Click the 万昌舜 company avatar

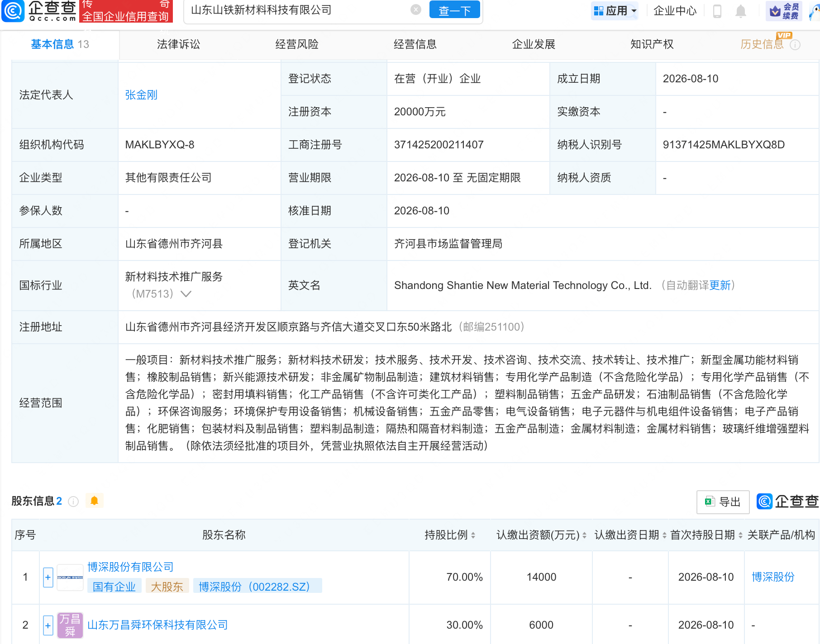pyautogui.click(x=70, y=625)
